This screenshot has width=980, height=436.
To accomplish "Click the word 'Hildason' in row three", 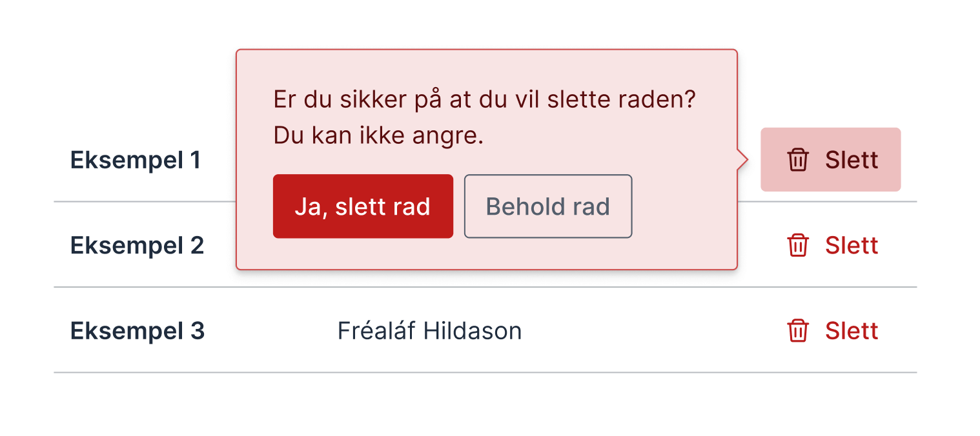I will click(473, 331).
